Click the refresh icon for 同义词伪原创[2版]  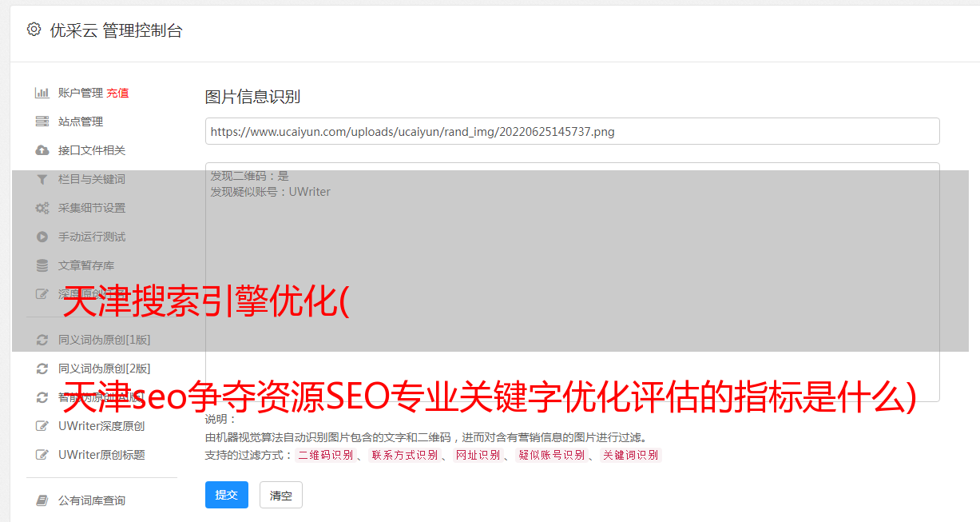tap(42, 369)
